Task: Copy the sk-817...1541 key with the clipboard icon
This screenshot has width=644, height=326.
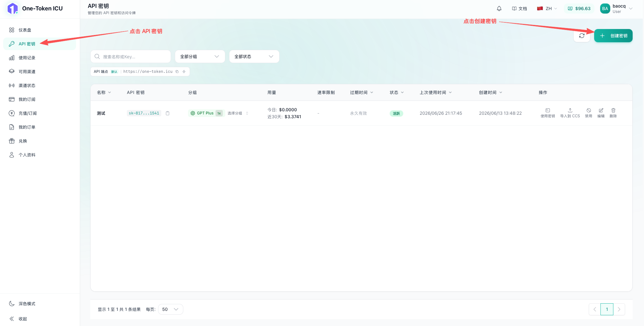Action: point(168,113)
